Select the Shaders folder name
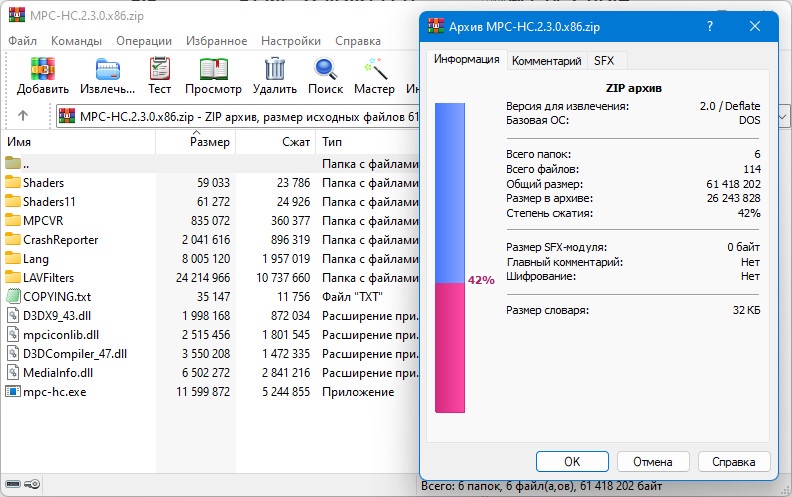 click(43, 182)
